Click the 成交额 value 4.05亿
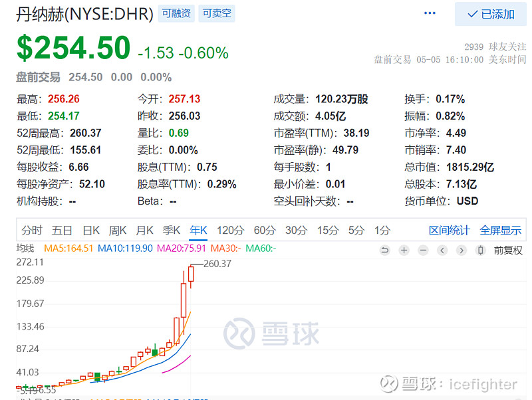 (x=331, y=116)
